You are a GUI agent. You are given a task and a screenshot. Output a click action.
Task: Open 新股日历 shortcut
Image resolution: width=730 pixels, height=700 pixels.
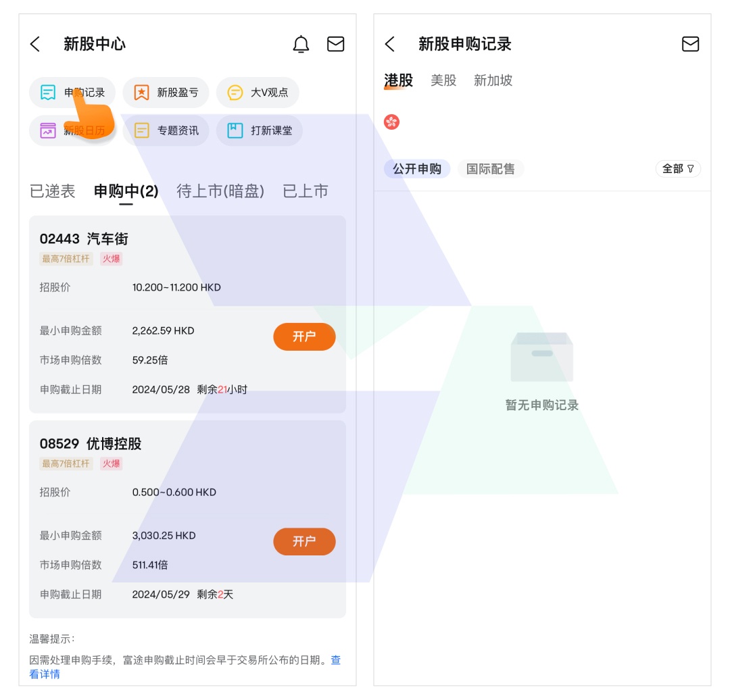click(x=72, y=130)
